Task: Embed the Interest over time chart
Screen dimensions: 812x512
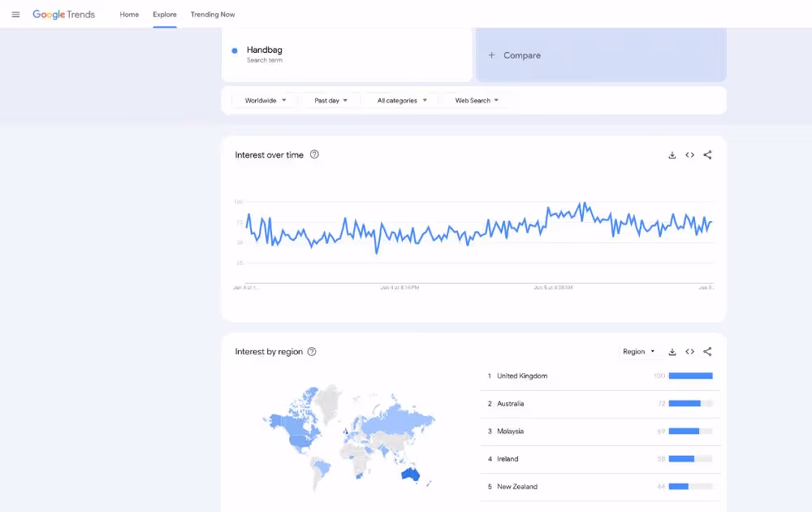Action: click(x=689, y=155)
